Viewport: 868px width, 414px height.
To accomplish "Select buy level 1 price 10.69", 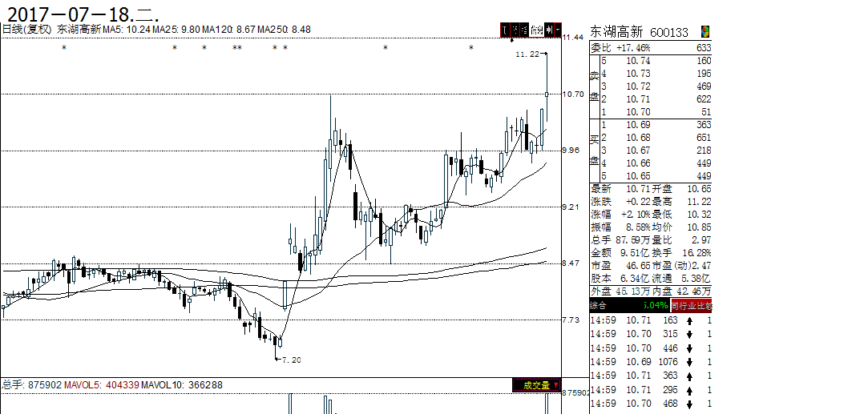I will (638, 125).
